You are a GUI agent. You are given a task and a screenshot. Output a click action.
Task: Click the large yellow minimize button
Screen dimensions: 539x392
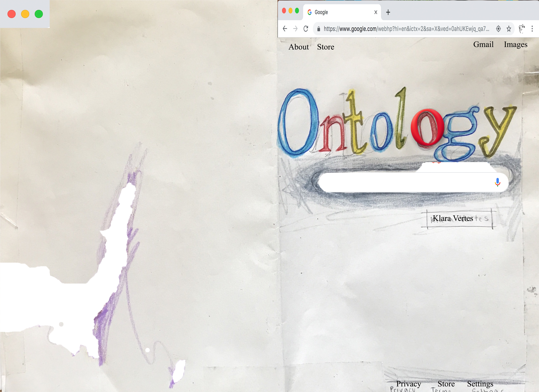click(25, 14)
